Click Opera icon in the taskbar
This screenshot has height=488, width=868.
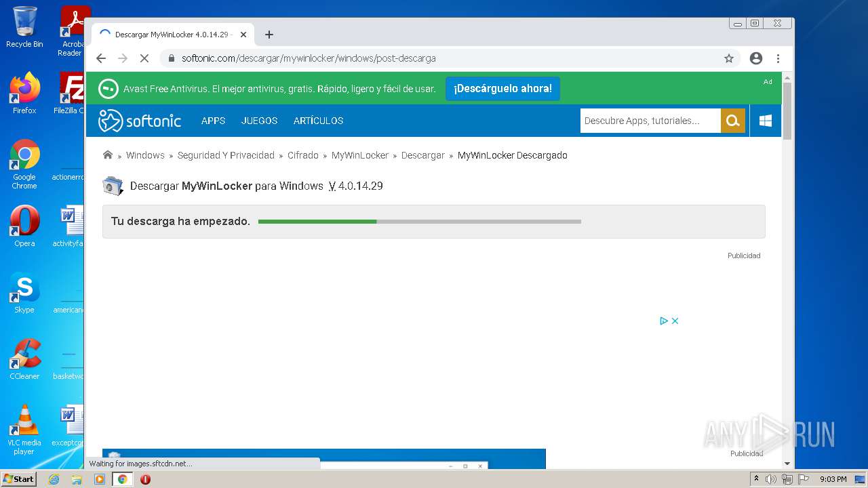tap(145, 479)
